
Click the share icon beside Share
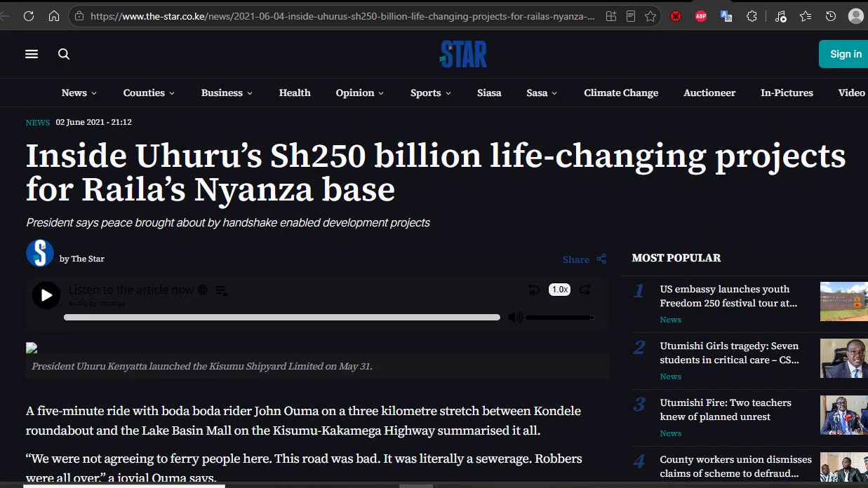tap(601, 259)
